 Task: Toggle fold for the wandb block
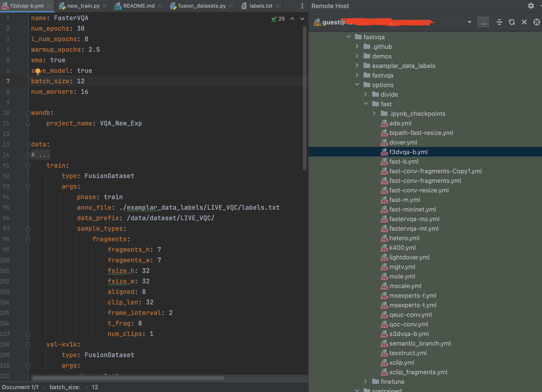tap(28, 113)
